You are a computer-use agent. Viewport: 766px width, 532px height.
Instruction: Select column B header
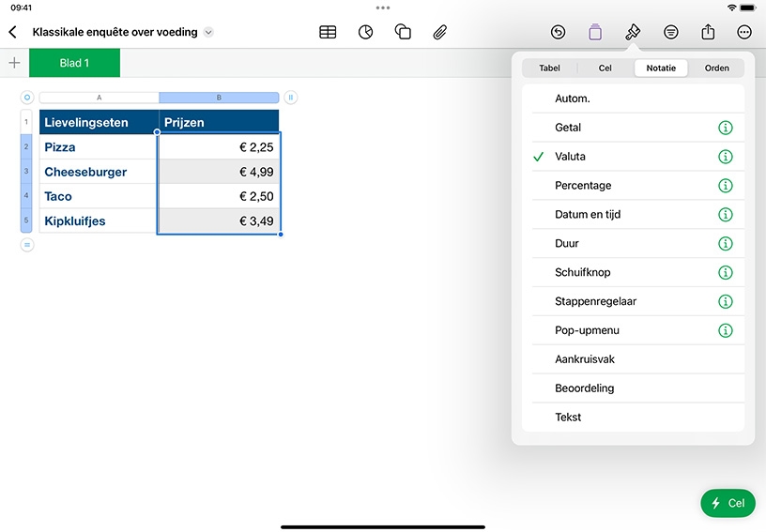point(219,98)
